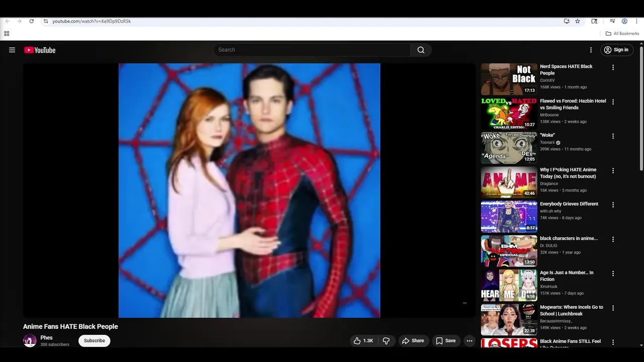The height and width of the screenshot is (362, 644).
Task: Open title Why I F*cking HATE Anime Today
Action: click(568, 173)
